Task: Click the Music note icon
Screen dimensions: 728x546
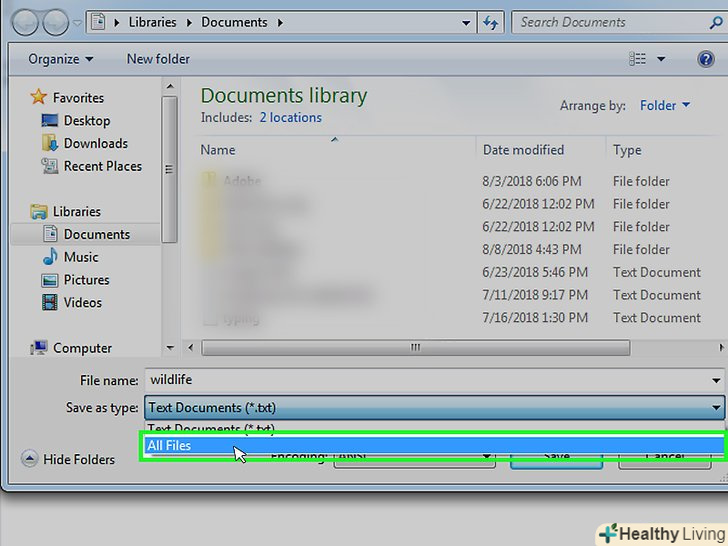Action: coord(50,256)
